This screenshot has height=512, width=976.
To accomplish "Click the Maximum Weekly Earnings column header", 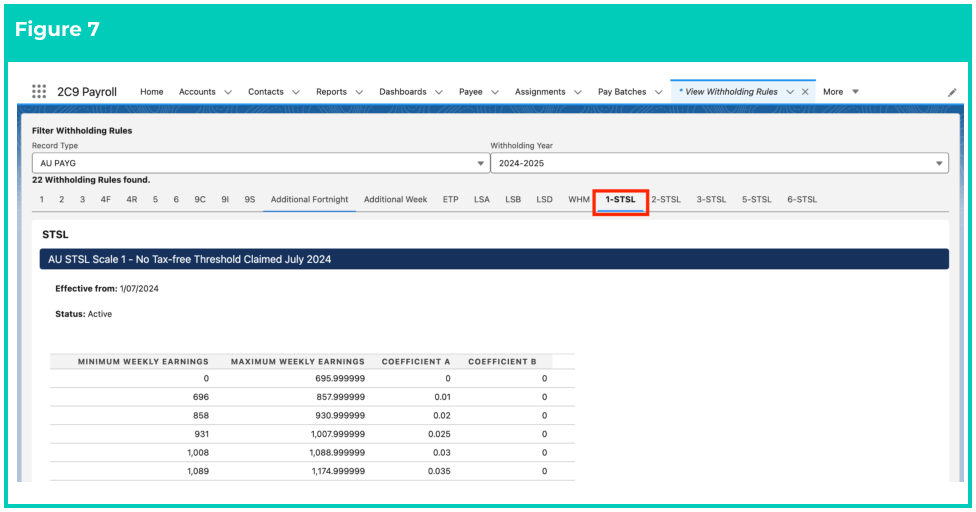I will pos(298,361).
